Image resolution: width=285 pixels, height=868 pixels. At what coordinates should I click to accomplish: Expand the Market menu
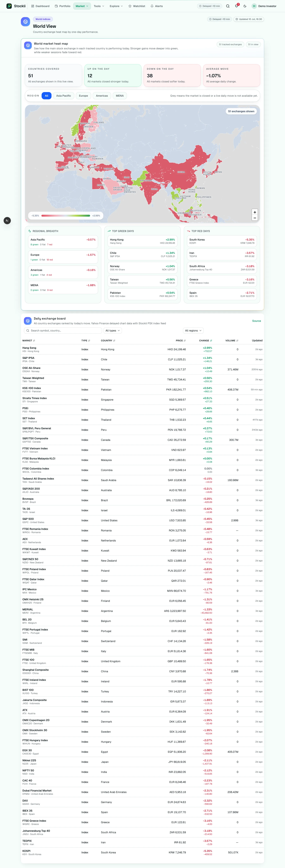tap(82, 6)
